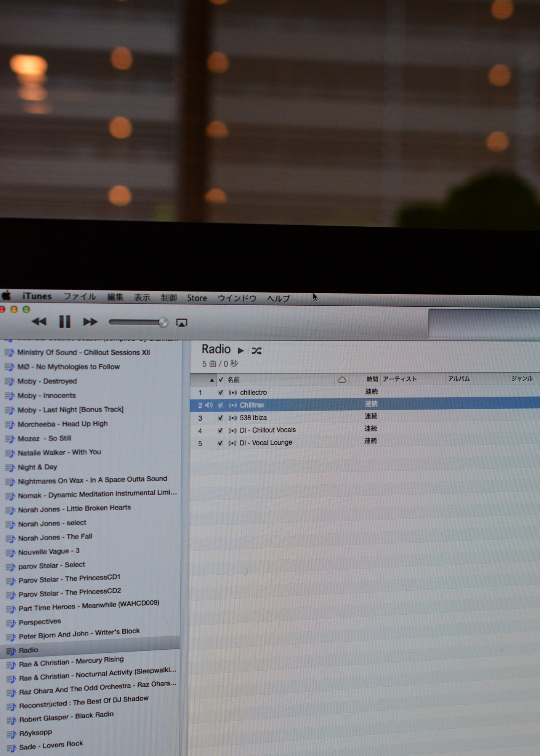The width and height of the screenshot is (540, 756).
Task: Toggle the sort direction arrow in header
Action: [212, 380]
